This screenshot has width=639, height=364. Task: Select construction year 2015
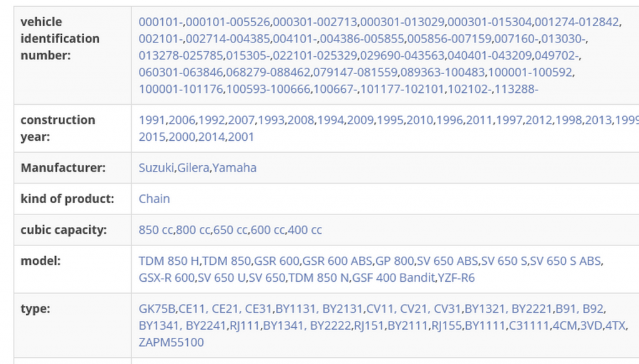(x=152, y=136)
